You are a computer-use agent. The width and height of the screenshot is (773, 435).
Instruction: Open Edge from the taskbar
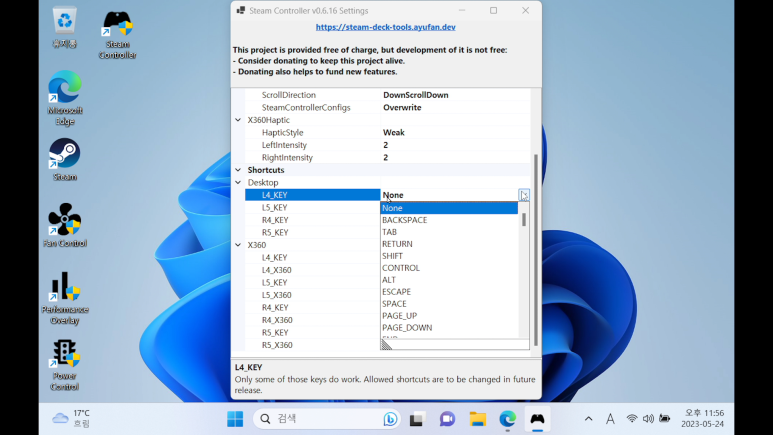(x=507, y=419)
